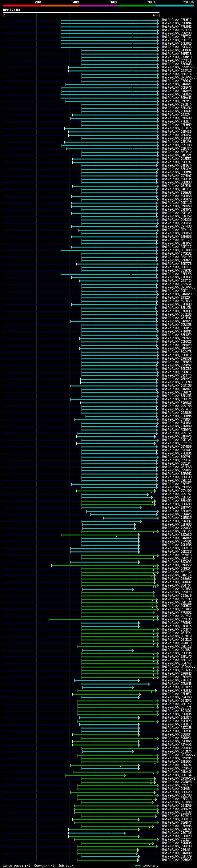Click hit label UniRef100_Q84J64
Image resolution: width=197 pixels, height=868 pixels.
pos(176,850)
